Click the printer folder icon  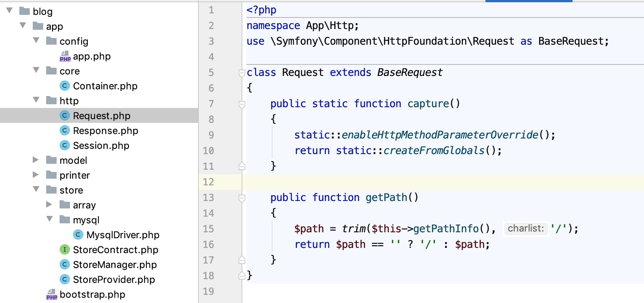pyautogui.click(x=51, y=175)
